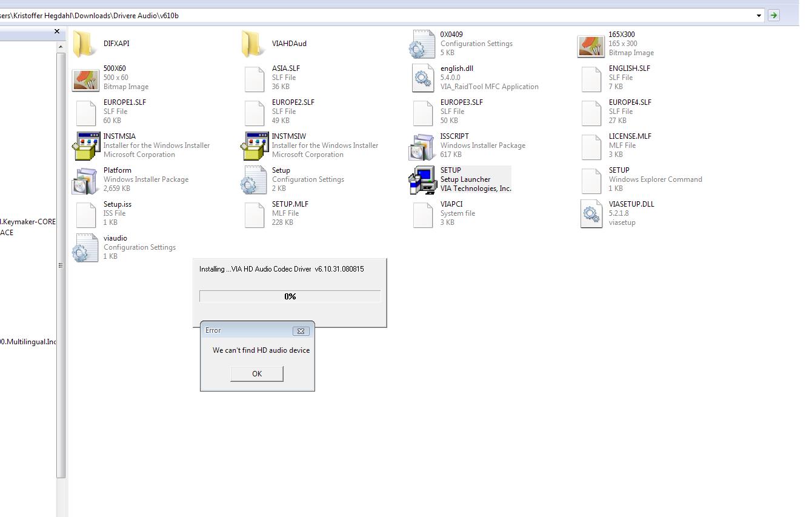Click '228 KB' size under SETUP.MLF
The height and width of the screenshot is (517, 812).
click(x=282, y=222)
